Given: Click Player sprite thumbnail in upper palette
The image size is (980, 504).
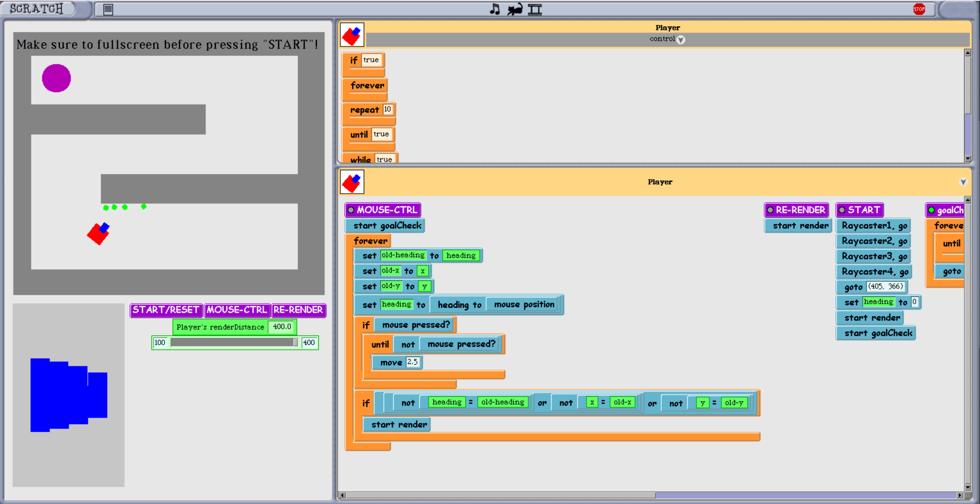Looking at the screenshot, I should click(x=352, y=35).
